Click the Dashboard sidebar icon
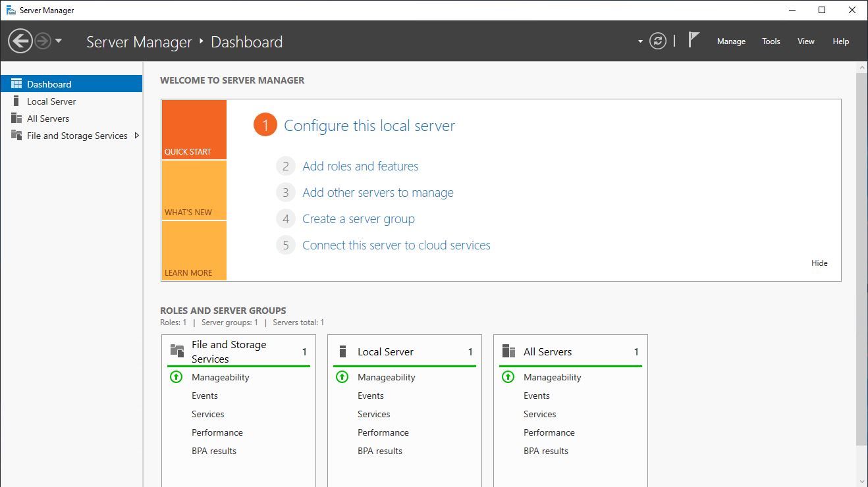The width and height of the screenshot is (868, 487). (16, 84)
